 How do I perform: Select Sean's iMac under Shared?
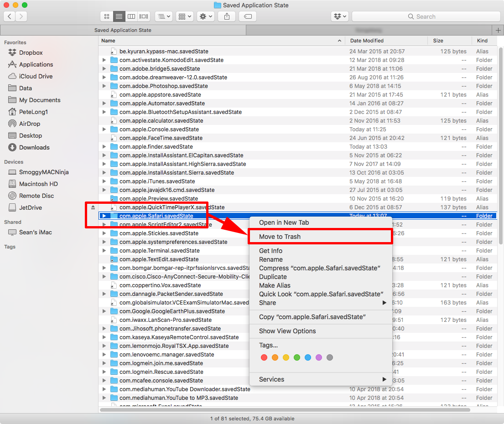(35, 233)
